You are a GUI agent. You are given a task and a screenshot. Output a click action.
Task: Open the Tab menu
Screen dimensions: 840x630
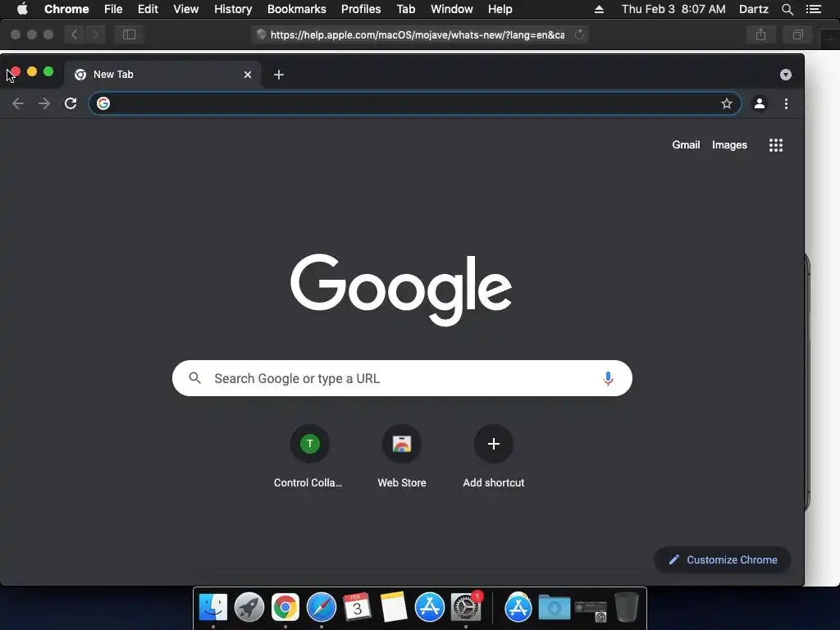point(405,9)
